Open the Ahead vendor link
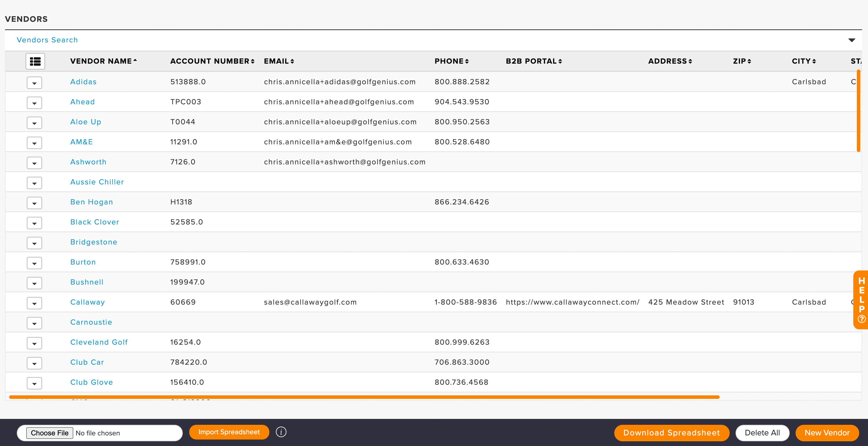The height and width of the screenshot is (446, 868). 82,102
